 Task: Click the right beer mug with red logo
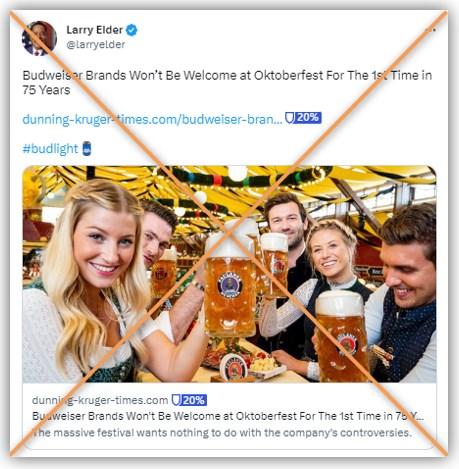[341, 337]
